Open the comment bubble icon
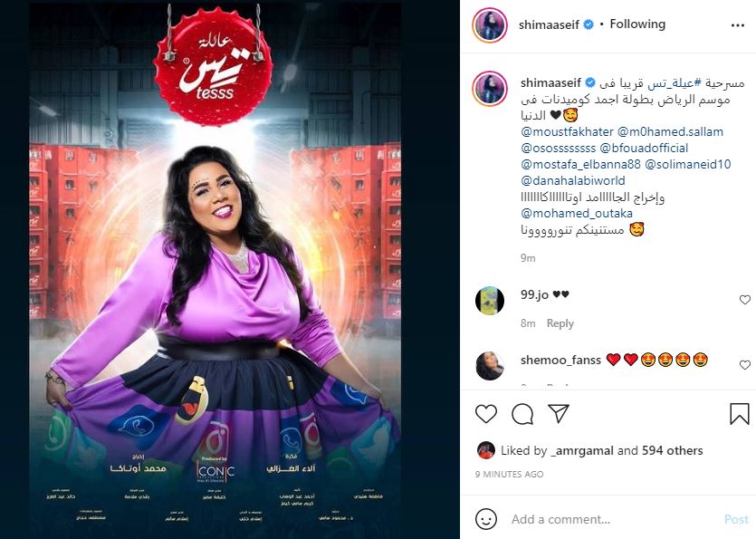This screenshot has height=539, width=756. [522, 414]
